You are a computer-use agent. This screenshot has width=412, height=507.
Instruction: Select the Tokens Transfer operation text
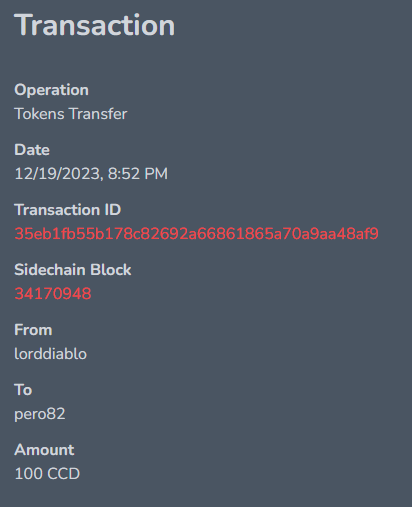click(71, 114)
